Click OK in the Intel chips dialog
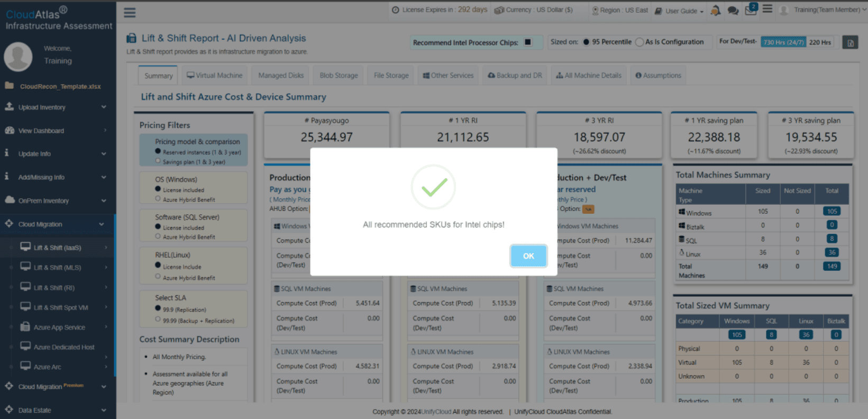868x419 pixels. [528, 256]
